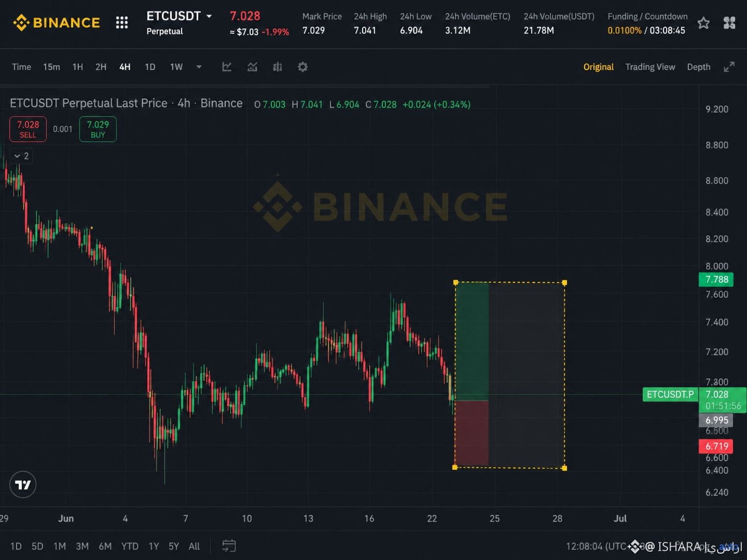Screen dimensions: 747x560
Task: Switch to the Time line chart
Action: coord(22,67)
